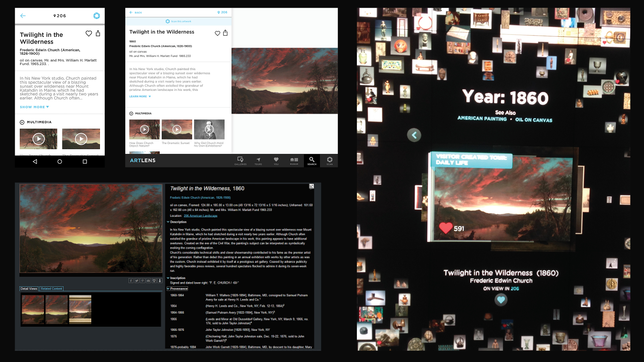
Task: Collapse the Provenance section
Action: 177,289
